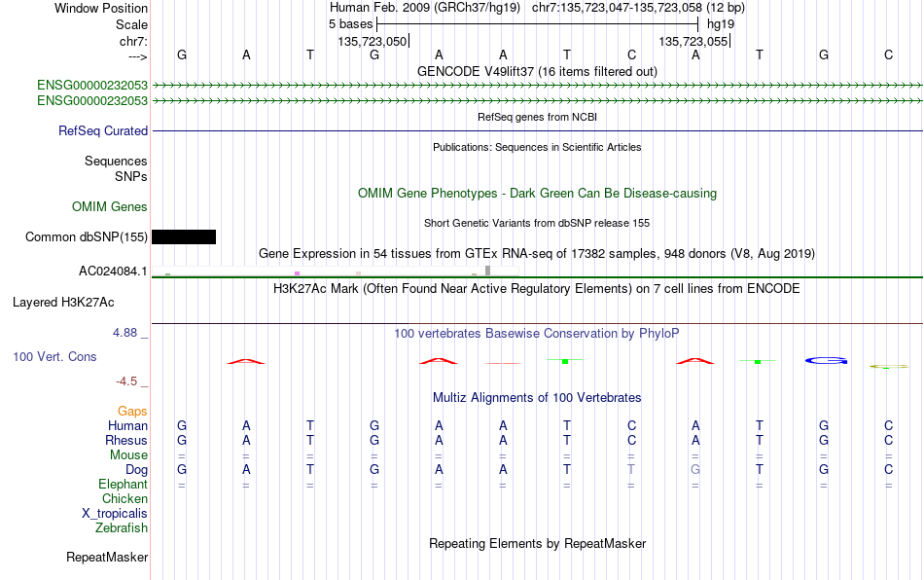Open the H3K27Ac Mark track title
This screenshot has height=580, width=924.
(x=537, y=288)
